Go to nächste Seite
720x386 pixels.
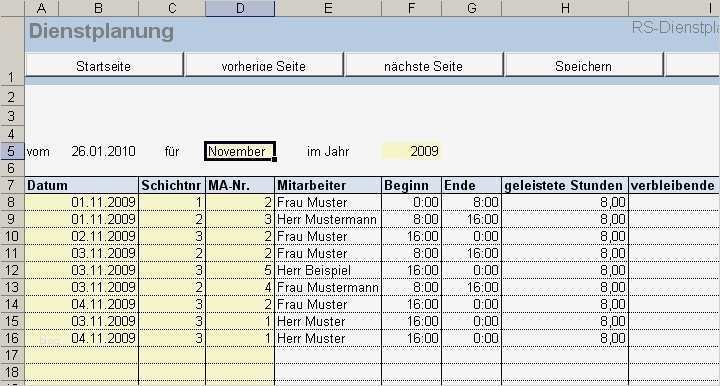coord(423,65)
